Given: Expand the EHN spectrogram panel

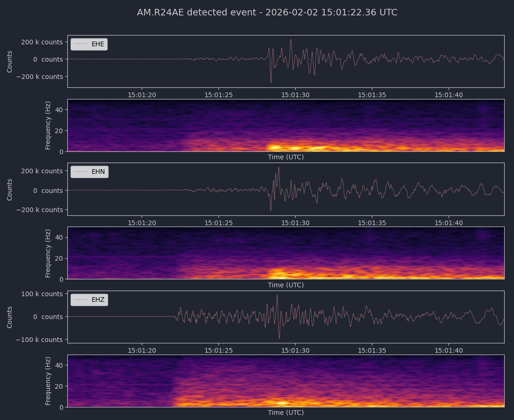Looking at the screenshot, I should click(286, 252).
